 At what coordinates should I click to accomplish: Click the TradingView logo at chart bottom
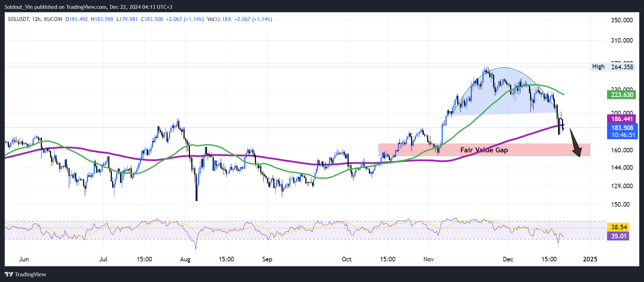tap(25, 274)
